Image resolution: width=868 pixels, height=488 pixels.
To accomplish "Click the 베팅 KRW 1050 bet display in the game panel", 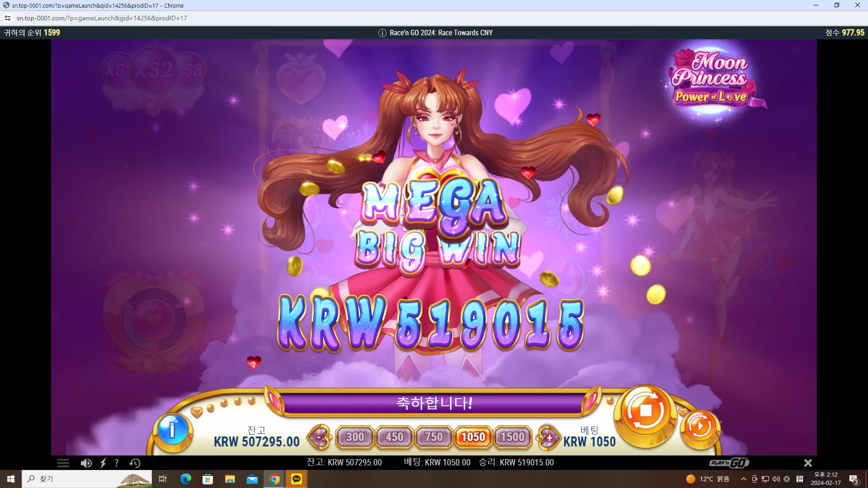I will pos(590,437).
